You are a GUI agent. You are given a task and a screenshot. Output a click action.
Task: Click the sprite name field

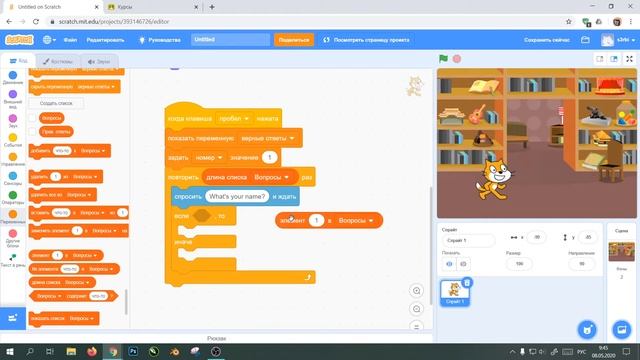(468, 240)
